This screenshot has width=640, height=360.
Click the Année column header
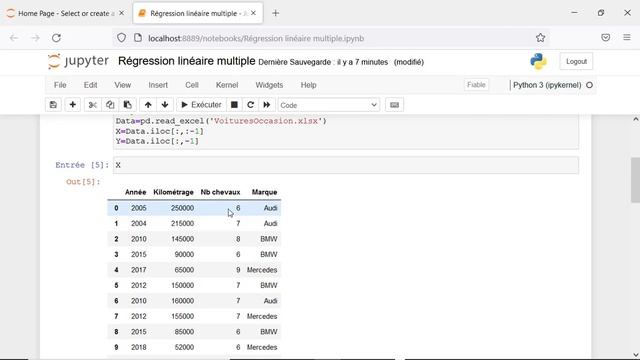click(136, 192)
